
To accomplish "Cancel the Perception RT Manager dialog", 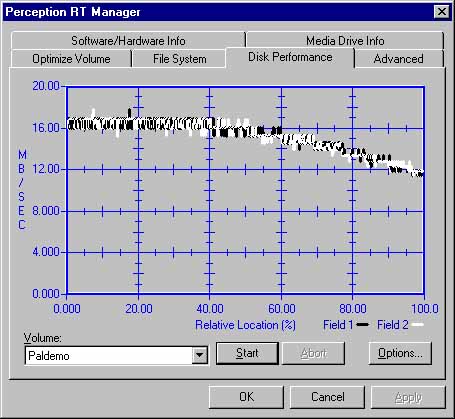I will 327,397.
